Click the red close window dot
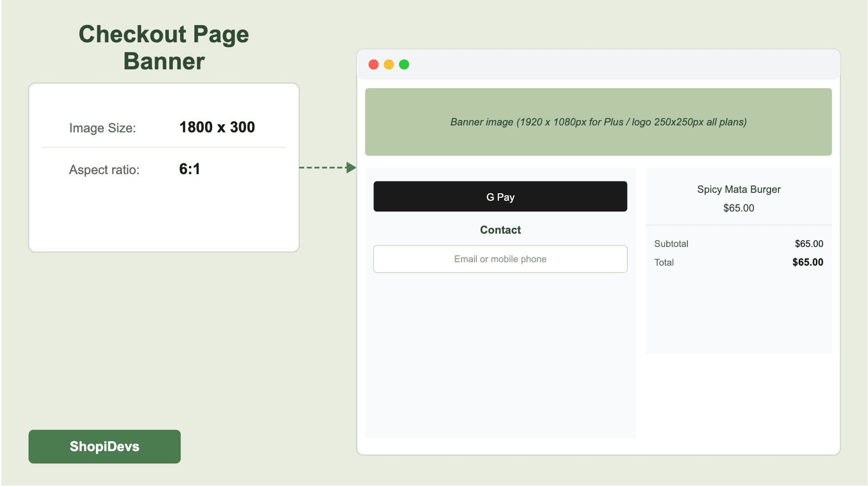868x487 pixels. (373, 64)
